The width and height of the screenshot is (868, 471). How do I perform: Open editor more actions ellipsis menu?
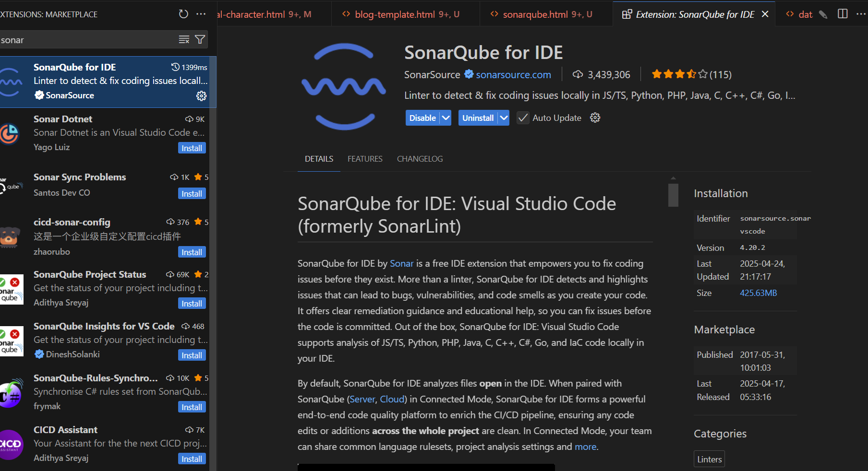click(x=861, y=14)
